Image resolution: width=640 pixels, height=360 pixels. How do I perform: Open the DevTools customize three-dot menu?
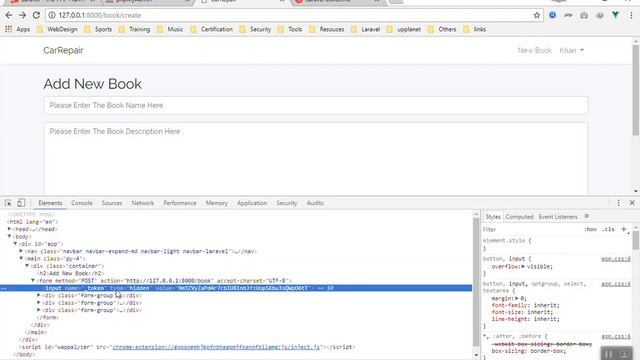tap(618, 203)
